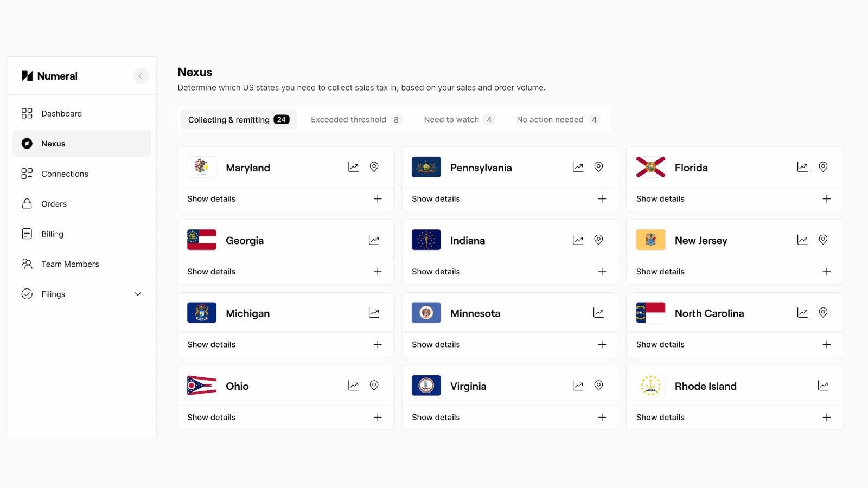Click Show details under Virginia
868x488 pixels.
(x=436, y=417)
